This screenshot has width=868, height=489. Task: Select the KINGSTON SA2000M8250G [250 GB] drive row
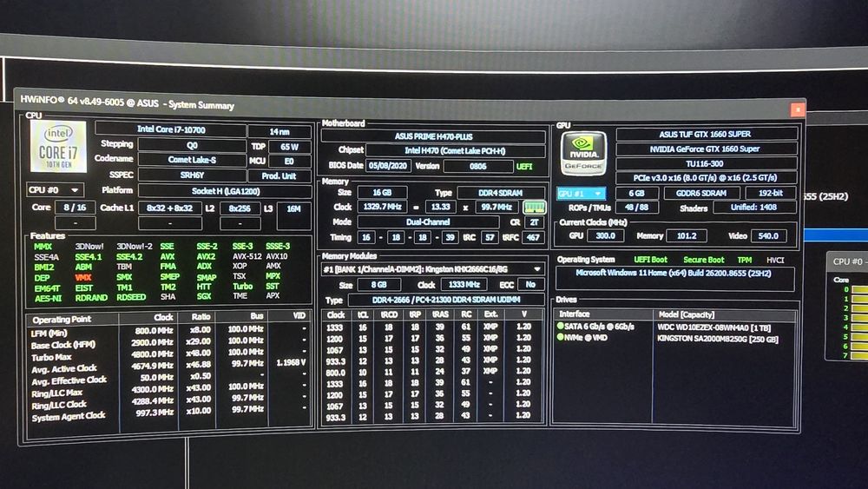tap(675, 338)
